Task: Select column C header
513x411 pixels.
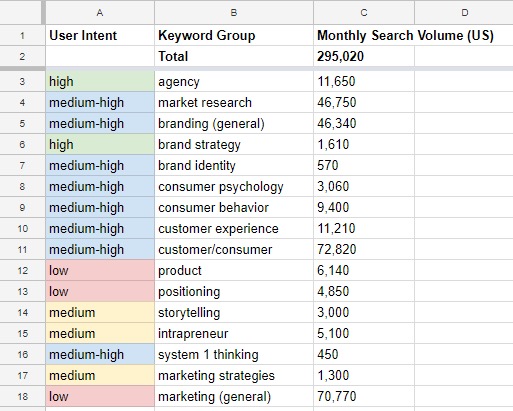Action: click(x=364, y=13)
